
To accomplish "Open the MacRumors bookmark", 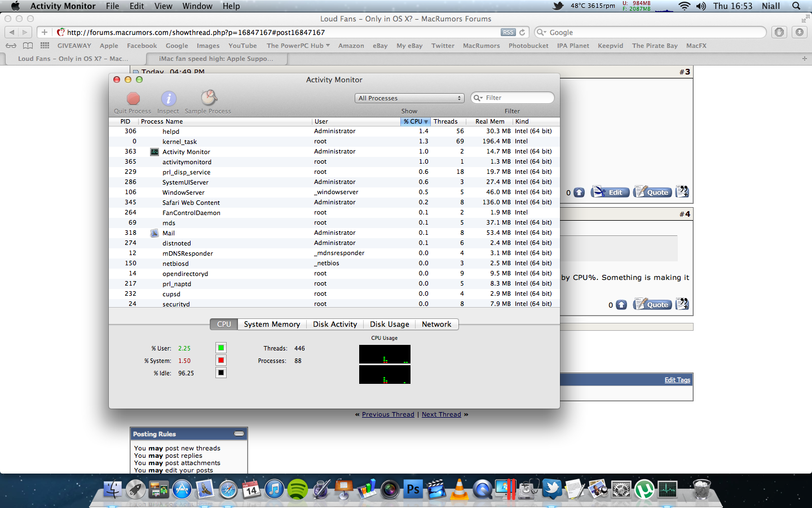I will click(x=481, y=46).
